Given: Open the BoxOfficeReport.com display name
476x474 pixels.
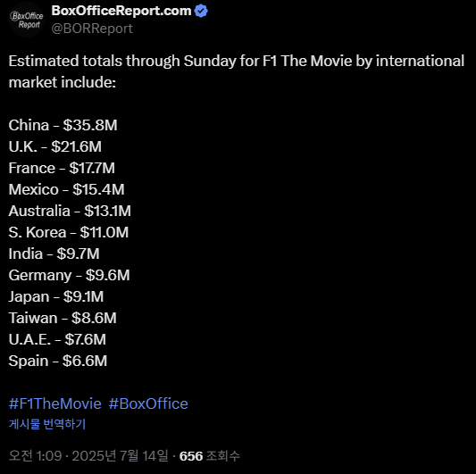Looking at the screenshot, I should pyautogui.click(x=121, y=11).
